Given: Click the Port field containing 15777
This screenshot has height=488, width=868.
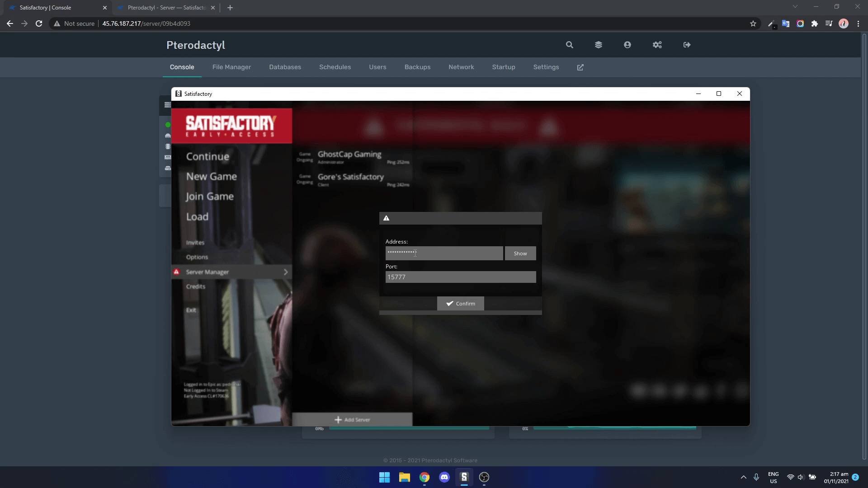Looking at the screenshot, I should click(x=461, y=277).
